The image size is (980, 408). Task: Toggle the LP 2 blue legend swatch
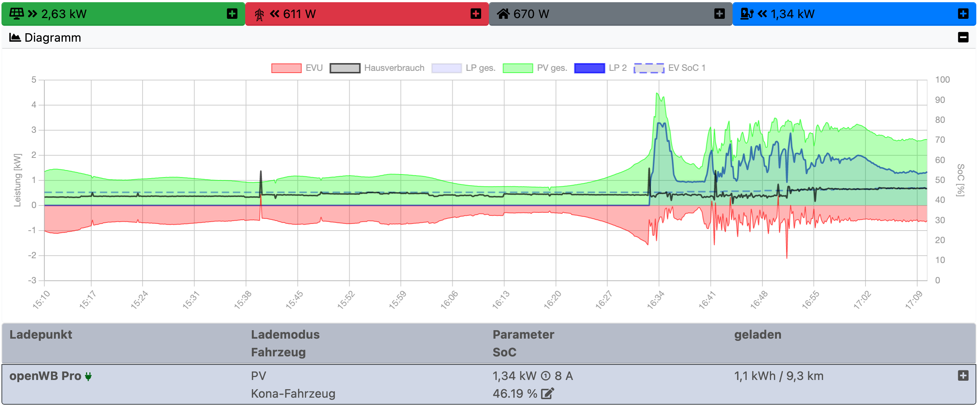point(589,68)
